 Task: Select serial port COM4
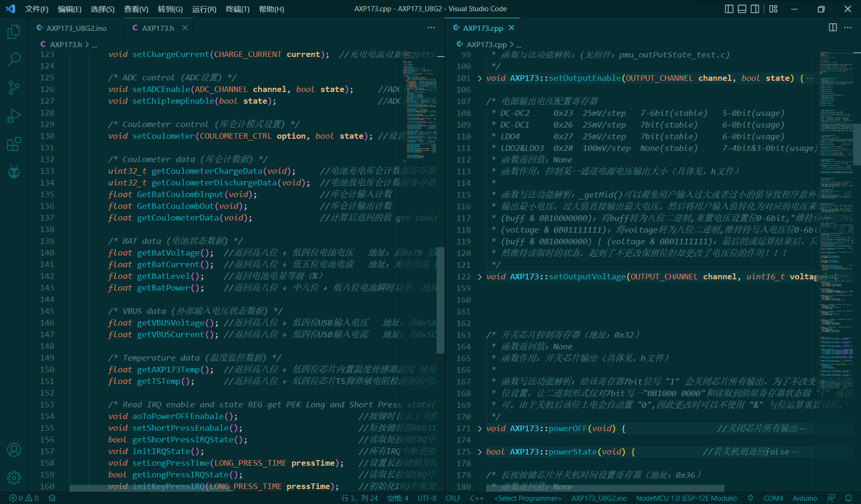(x=773, y=498)
